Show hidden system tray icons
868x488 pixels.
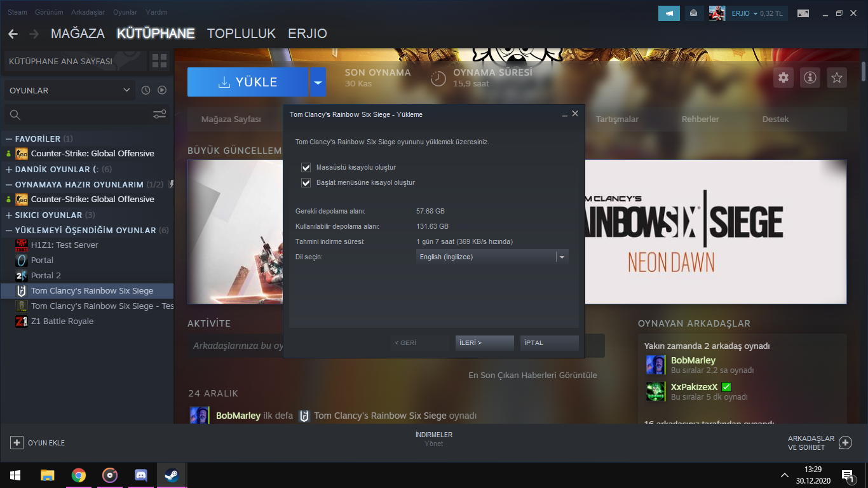point(786,475)
